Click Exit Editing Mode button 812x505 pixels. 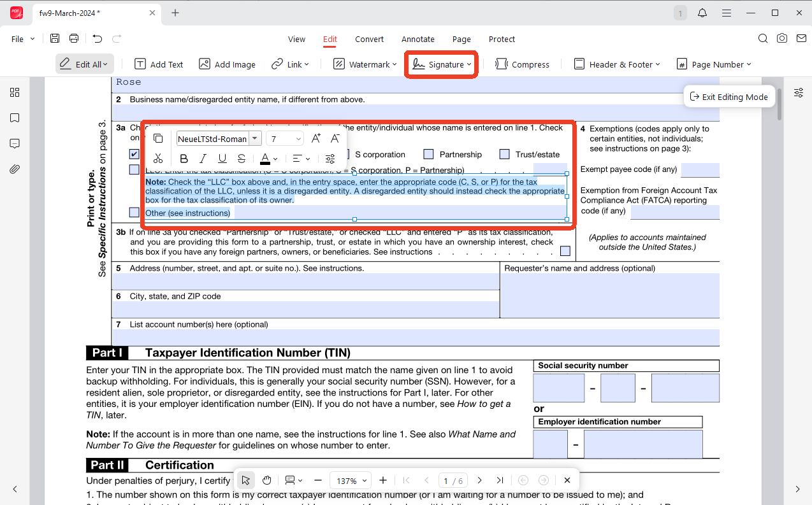(x=729, y=97)
